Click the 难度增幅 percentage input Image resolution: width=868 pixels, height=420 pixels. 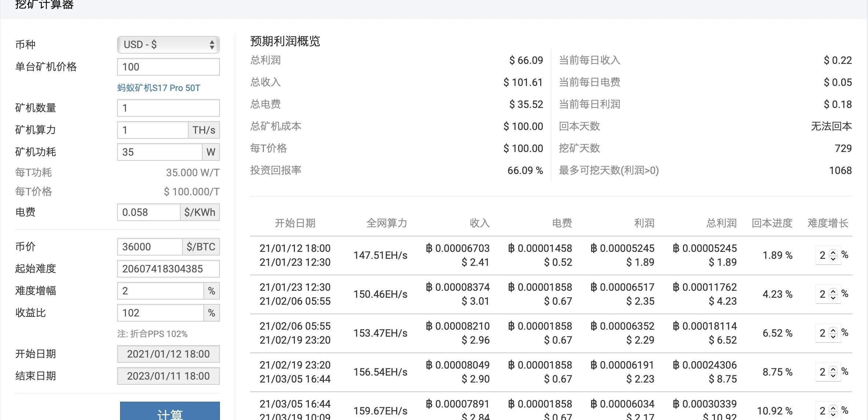point(160,291)
